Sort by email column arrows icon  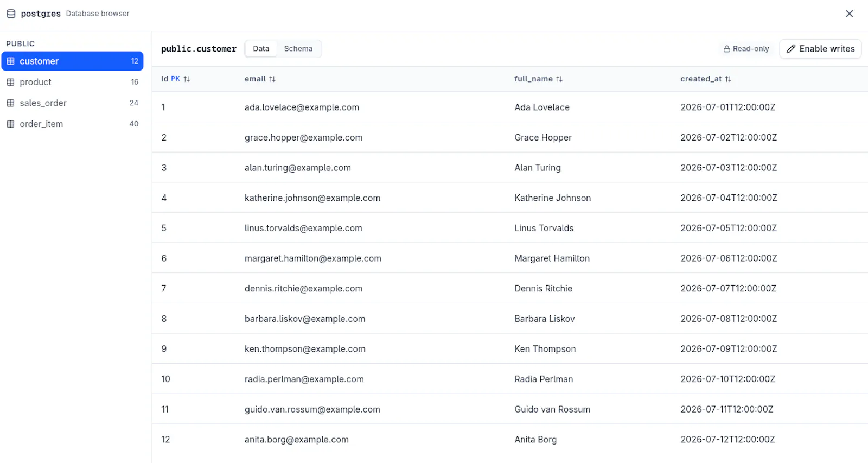tap(272, 79)
